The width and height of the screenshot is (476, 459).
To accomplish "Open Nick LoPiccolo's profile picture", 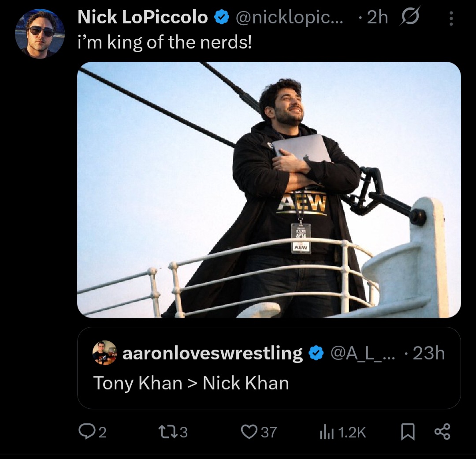I will [40, 33].
